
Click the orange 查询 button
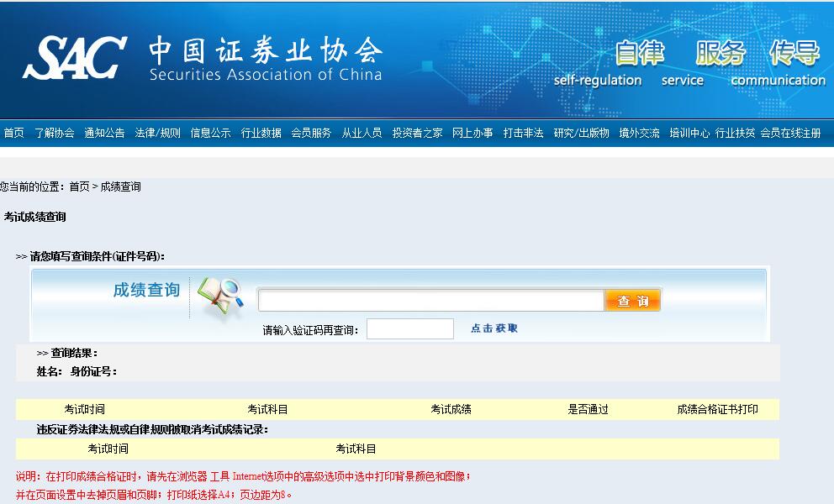(x=633, y=301)
